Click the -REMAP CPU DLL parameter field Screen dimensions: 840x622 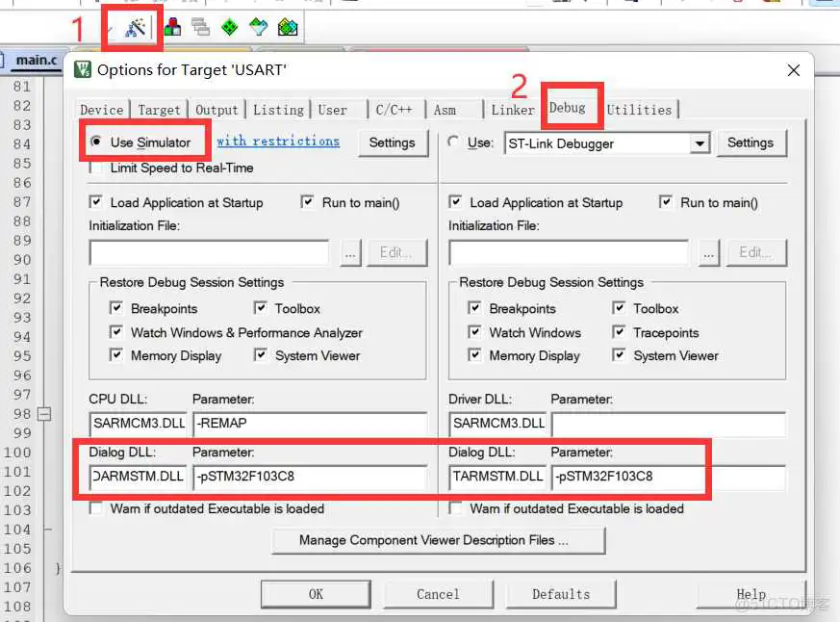pos(309,424)
